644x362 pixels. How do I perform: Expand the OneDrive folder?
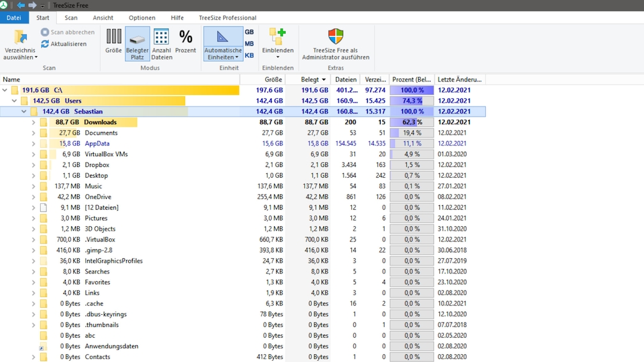pos(33,196)
